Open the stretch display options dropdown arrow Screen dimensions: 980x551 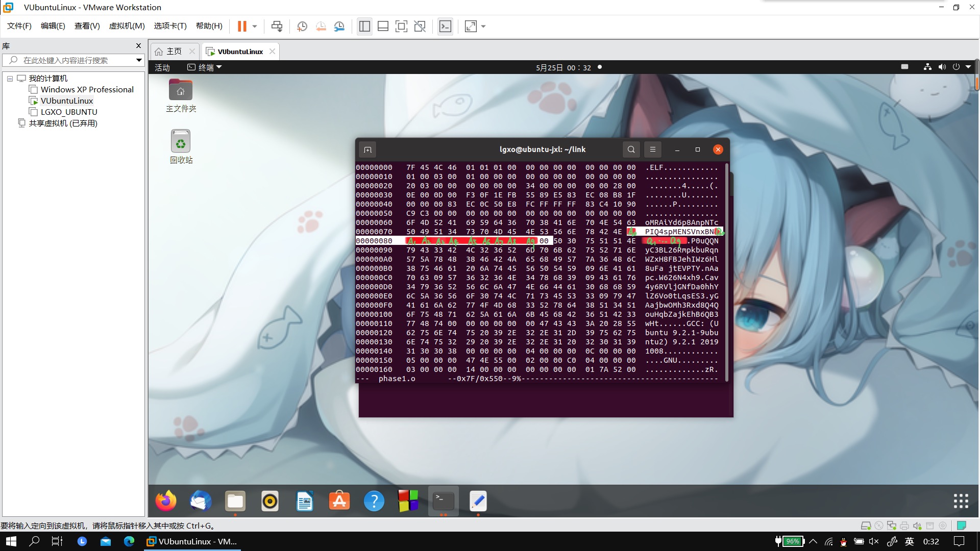(483, 27)
